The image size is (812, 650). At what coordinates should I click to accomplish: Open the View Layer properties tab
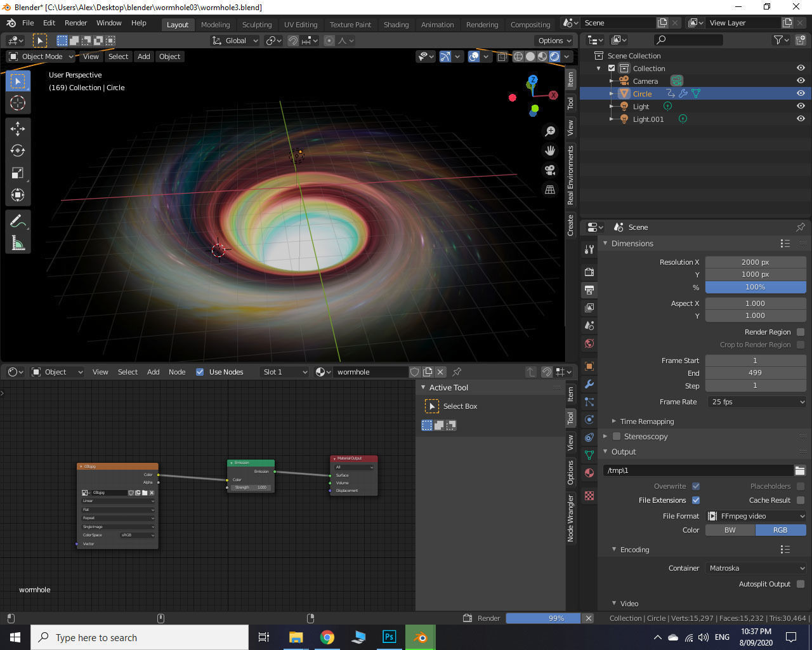point(589,307)
